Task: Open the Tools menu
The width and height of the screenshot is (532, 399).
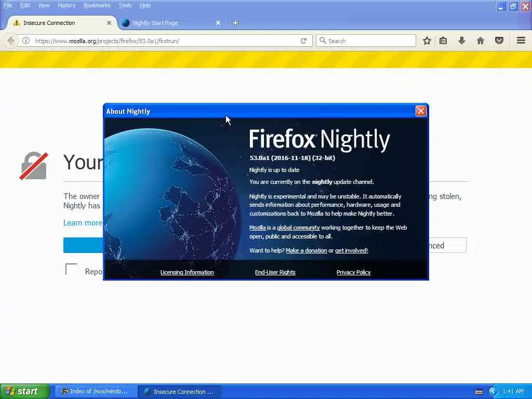Action: click(x=125, y=5)
